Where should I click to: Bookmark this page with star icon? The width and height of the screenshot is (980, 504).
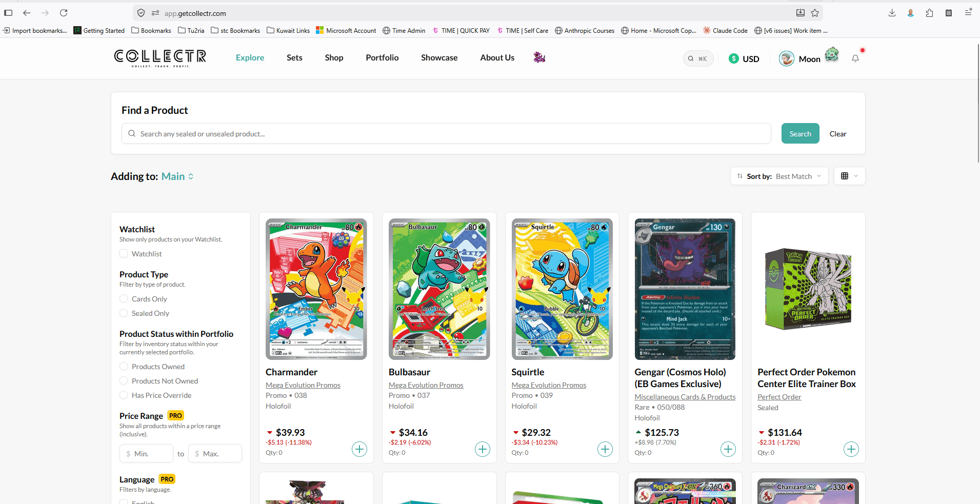pos(815,13)
